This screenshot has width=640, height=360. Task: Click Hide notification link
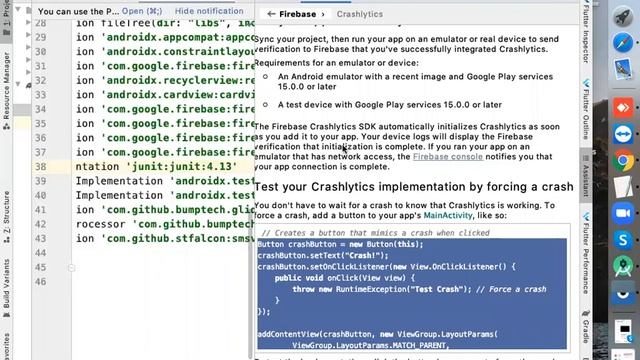[209, 11]
